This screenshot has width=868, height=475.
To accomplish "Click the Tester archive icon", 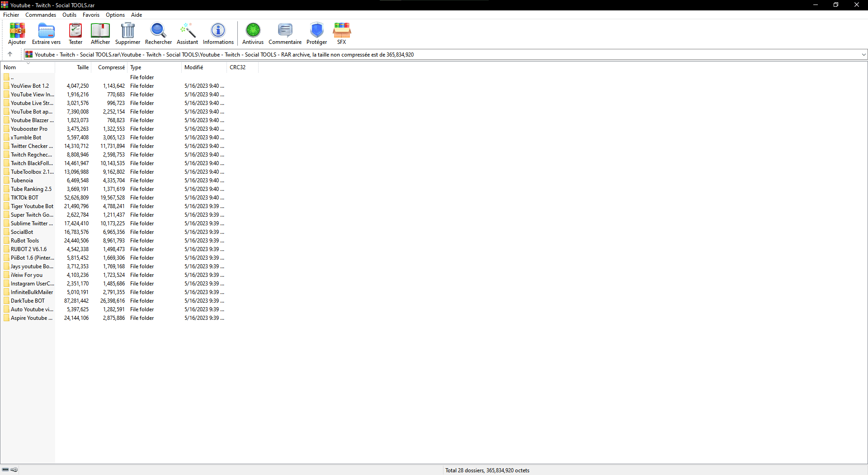I will 75,30.
